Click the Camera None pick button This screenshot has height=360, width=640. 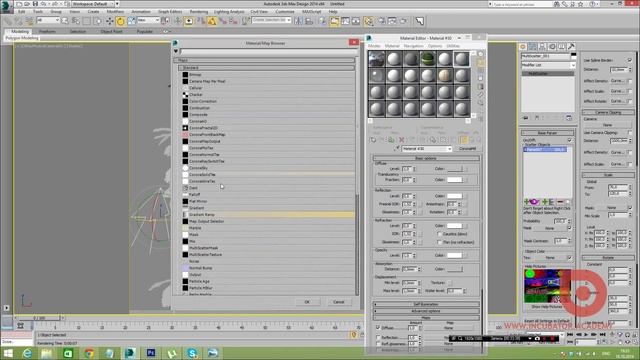[x=608, y=125]
